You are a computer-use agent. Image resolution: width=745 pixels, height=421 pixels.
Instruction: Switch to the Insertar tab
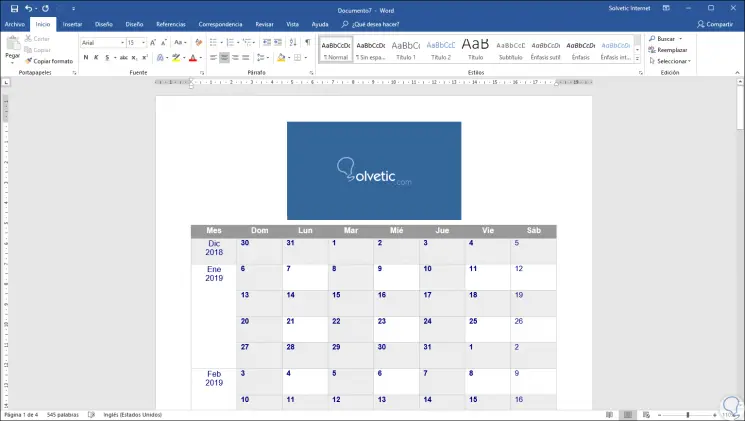[72, 23]
